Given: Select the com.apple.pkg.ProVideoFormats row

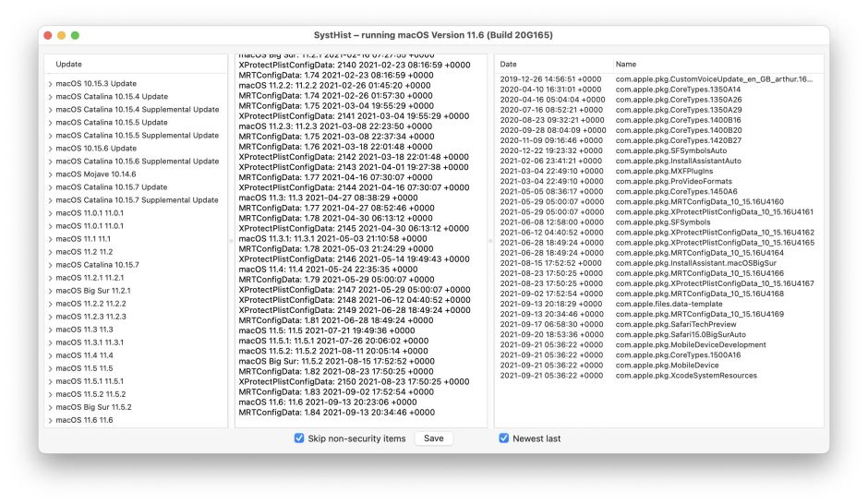Looking at the screenshot, I should pyautogui.click(x=657, y=181).
